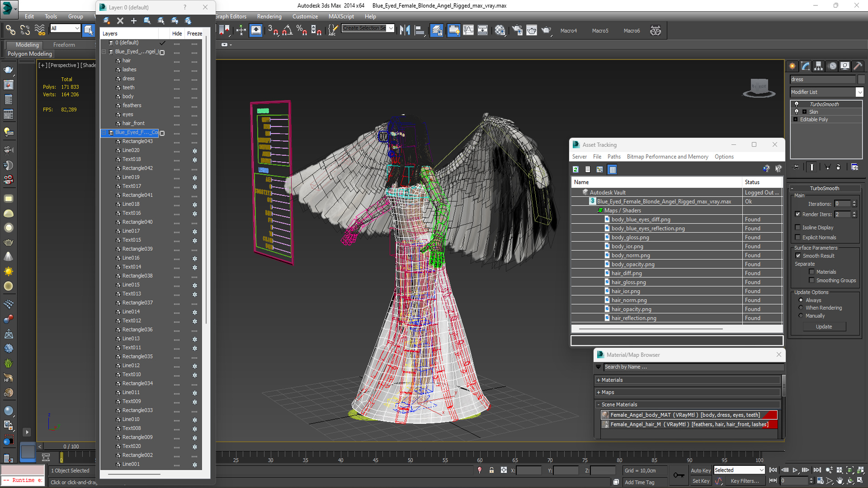Open the MAXScript menu

pyautogui.click(x=341, y=16)
